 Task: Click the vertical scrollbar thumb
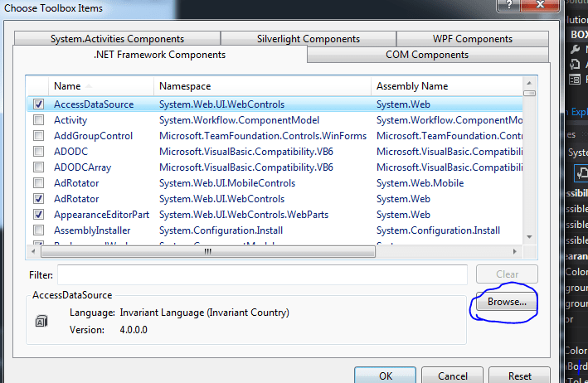[x=529, y=93]
